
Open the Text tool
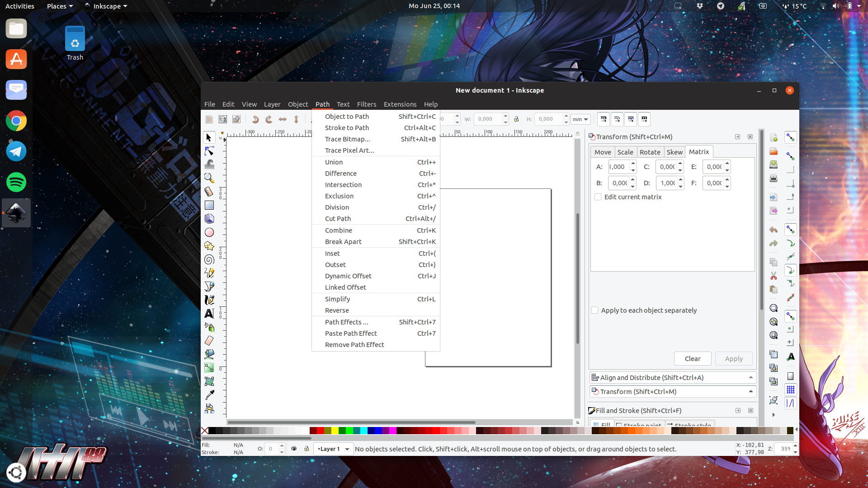pyautogui.click(x=209, y=313)
